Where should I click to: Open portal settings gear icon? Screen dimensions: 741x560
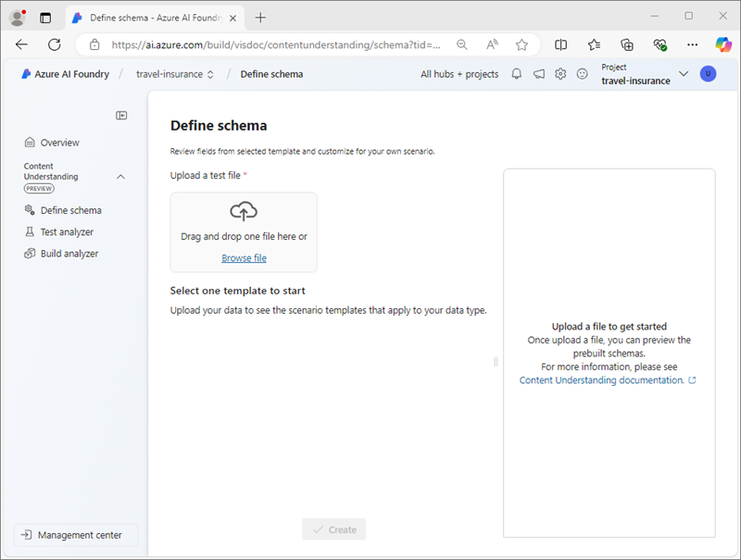point(560,74)
